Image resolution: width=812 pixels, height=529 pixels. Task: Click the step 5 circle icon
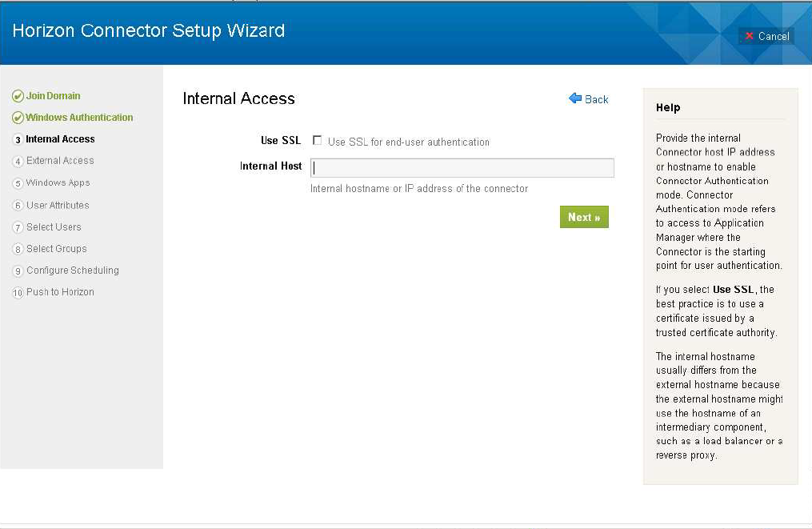18,183
